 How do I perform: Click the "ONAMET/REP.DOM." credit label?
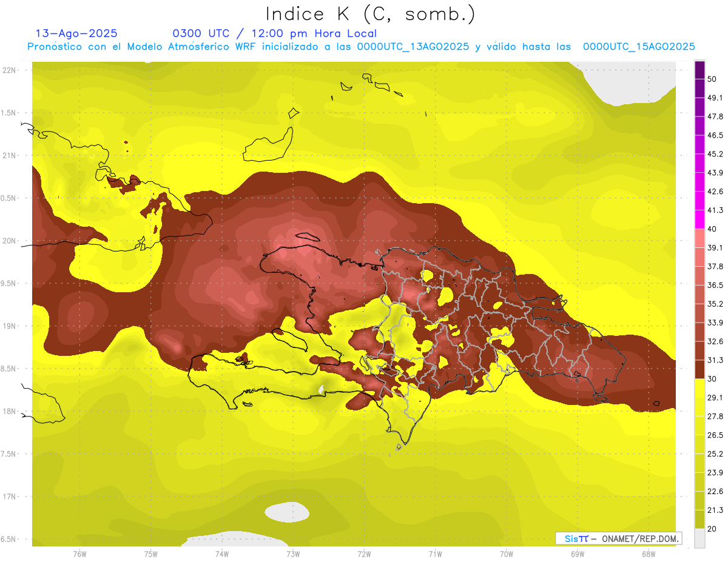point(641,538)
